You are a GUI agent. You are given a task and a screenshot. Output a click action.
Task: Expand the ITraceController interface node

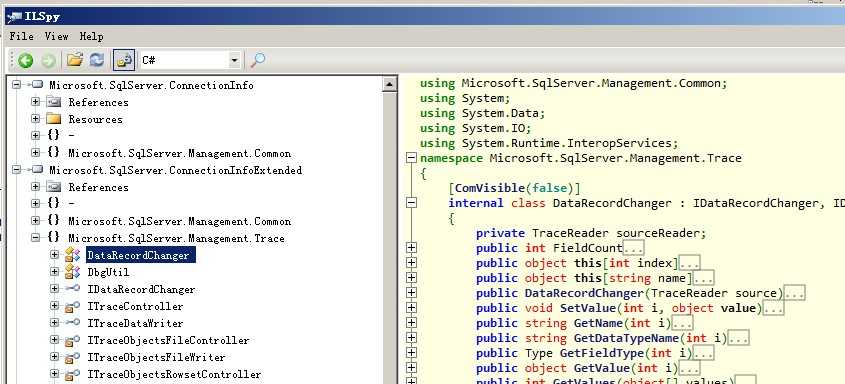[x=54, y=306]
